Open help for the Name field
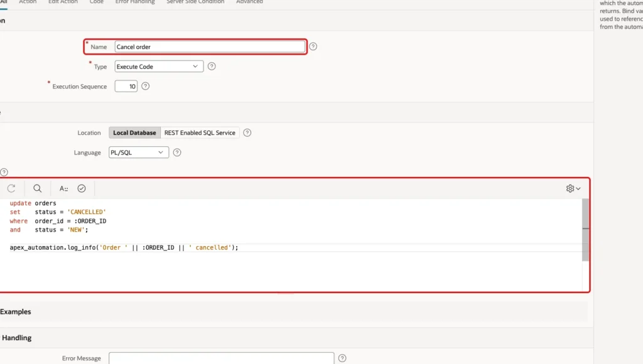The image size is (643, 364). (x=313, y=46)
